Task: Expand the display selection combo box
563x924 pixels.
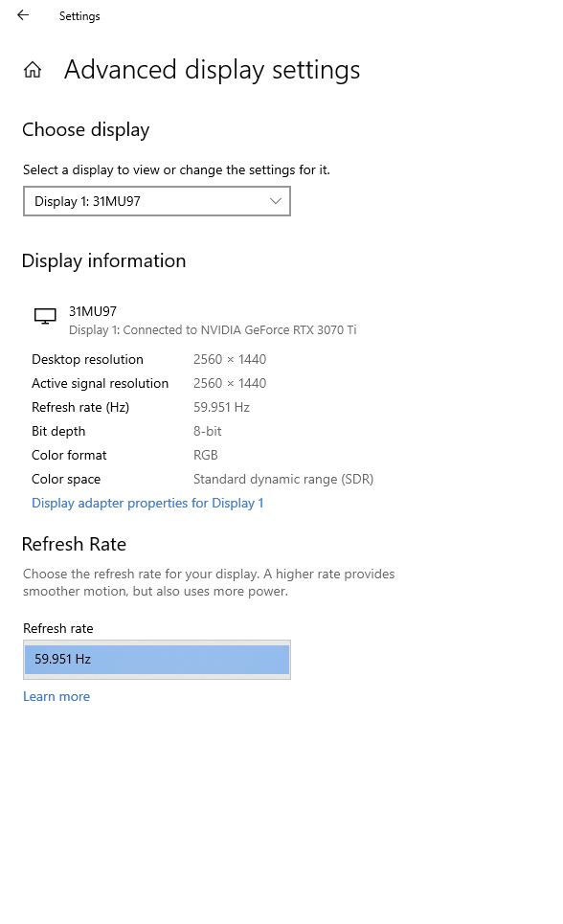Action: click(156, 201)
